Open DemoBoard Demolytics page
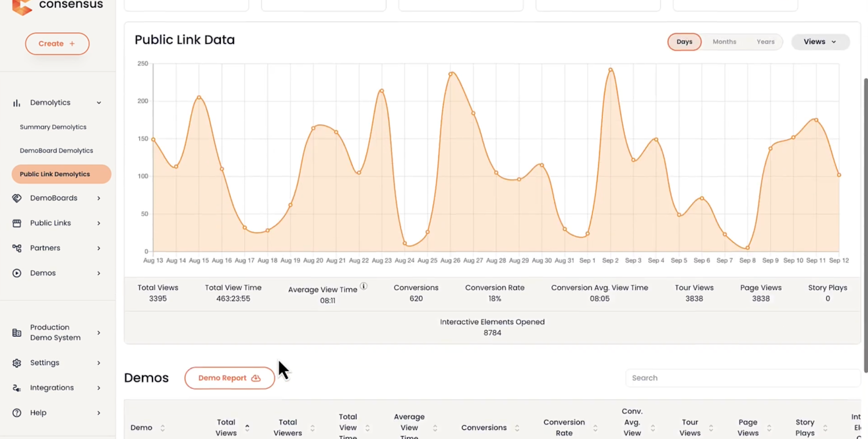Image resolution: width=868 pixels, height=439 pixels. coord(56,151)
